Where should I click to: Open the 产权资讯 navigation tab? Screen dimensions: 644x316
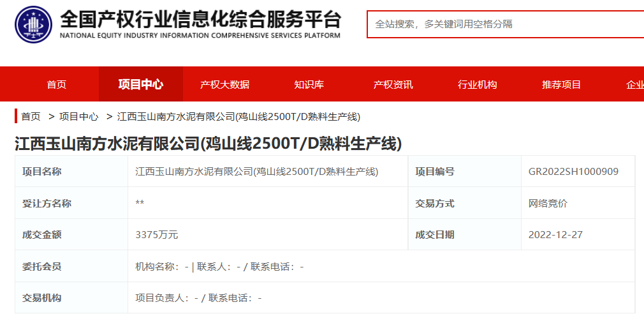pyautogui.click(x=393, y=84)
